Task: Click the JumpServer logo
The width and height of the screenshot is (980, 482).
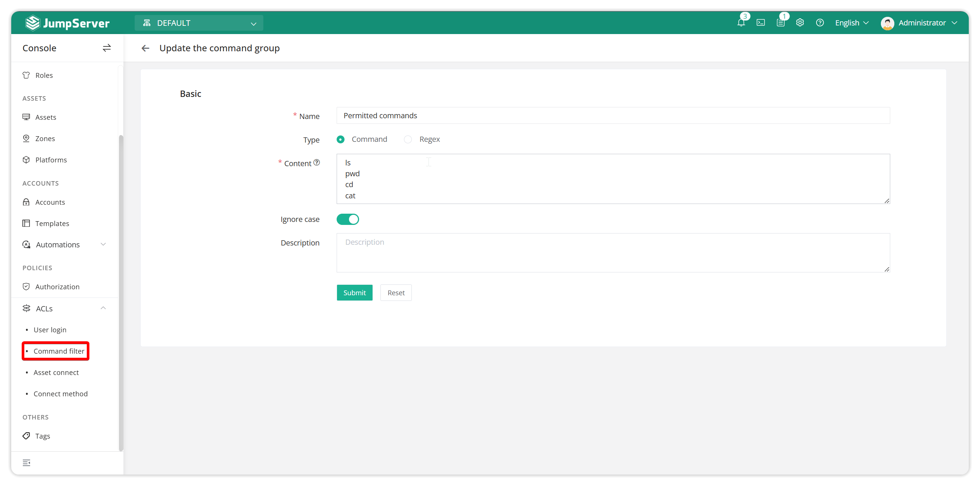Action: [x=67, y=23]
